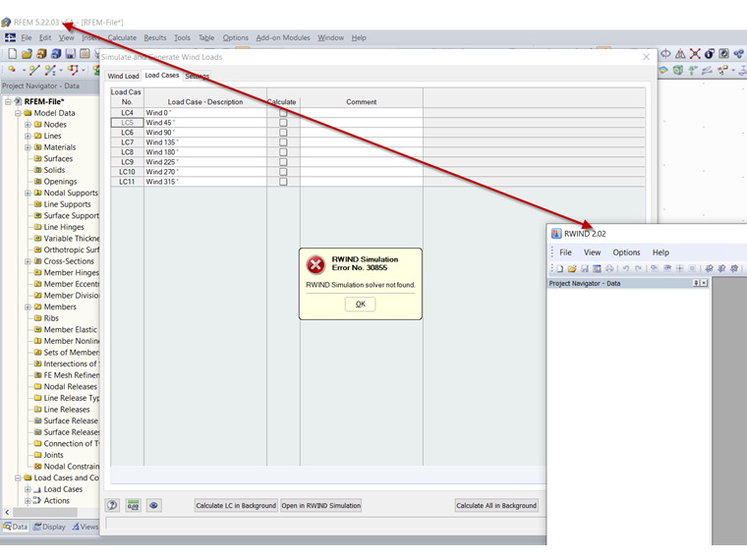
Task: Open the Calculate menu in RFEM
Action: coord(122,37)
